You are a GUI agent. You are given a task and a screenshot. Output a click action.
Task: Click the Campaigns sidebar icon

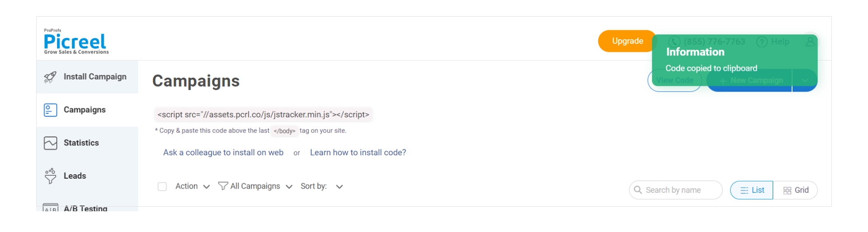(x=50, y=110)
